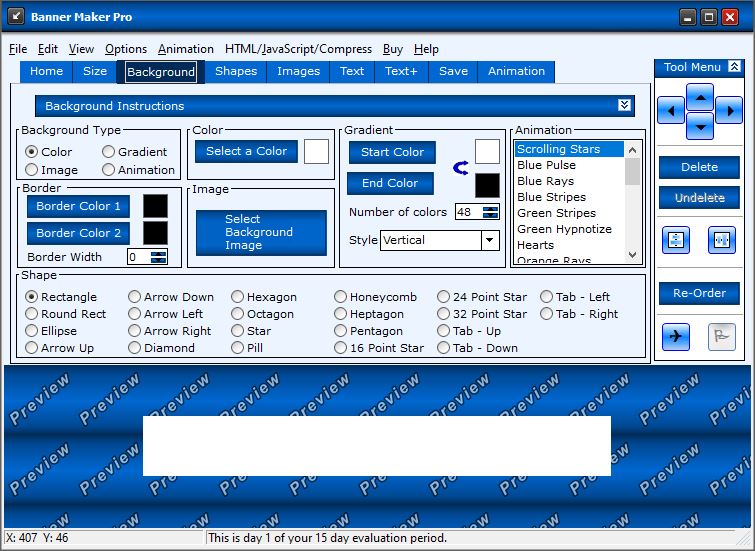The image size is (755, 551).
Task: Click the white gradient start color swatch
Action: coord(487,152)
